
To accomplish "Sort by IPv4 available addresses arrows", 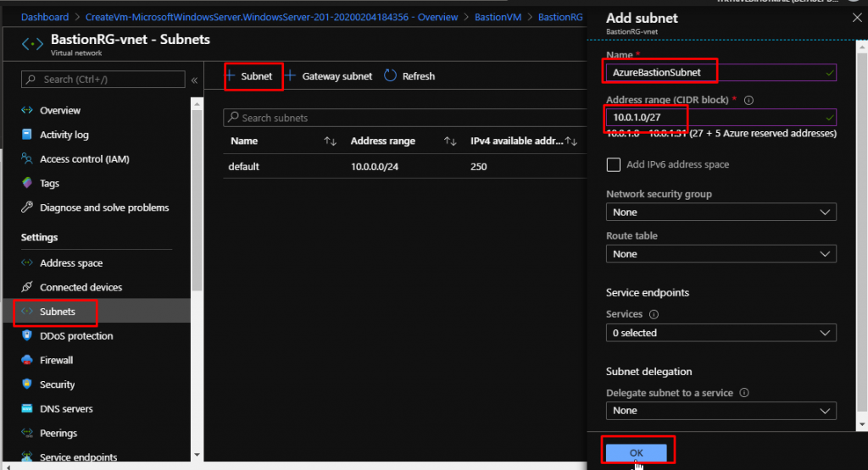I will [x=571, y=141].
